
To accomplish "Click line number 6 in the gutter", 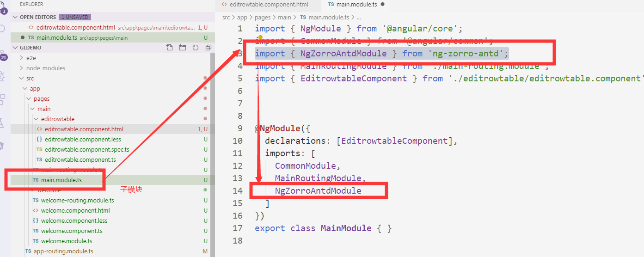I will coord(239,91).
